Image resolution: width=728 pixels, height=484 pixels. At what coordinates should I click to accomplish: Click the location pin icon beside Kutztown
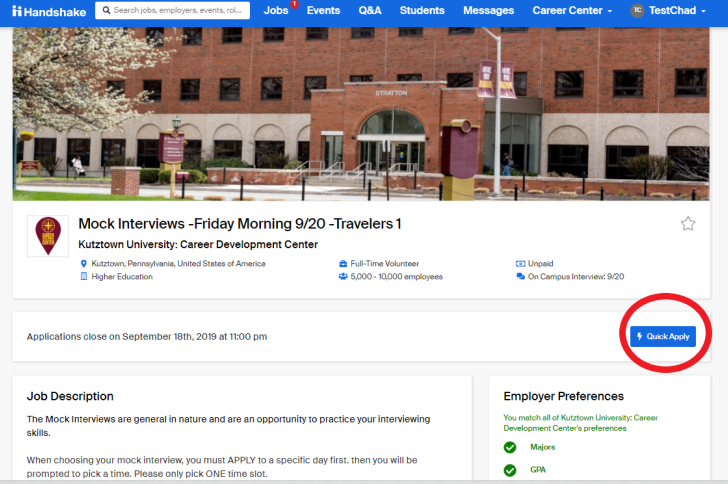[84, 264]
